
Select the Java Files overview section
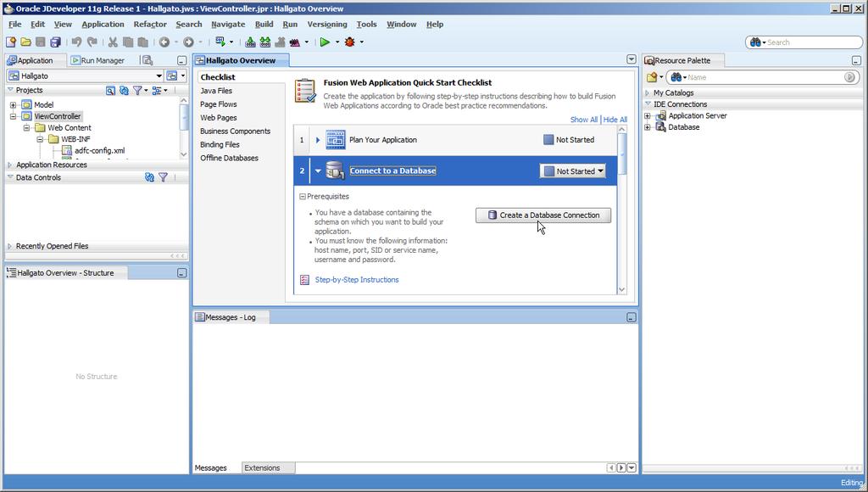point(216,91)
